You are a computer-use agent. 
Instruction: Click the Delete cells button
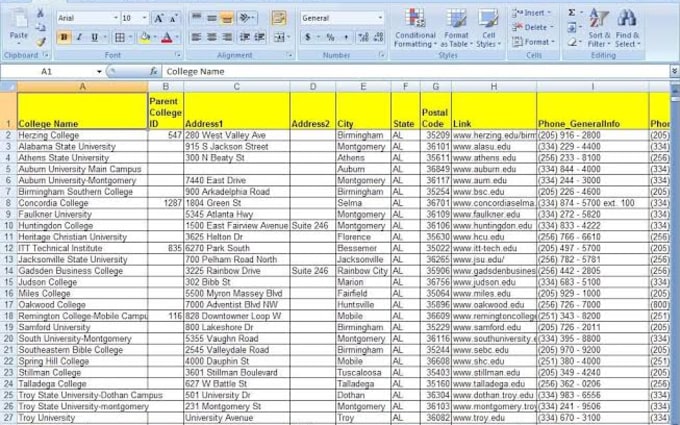click(533, 27)
